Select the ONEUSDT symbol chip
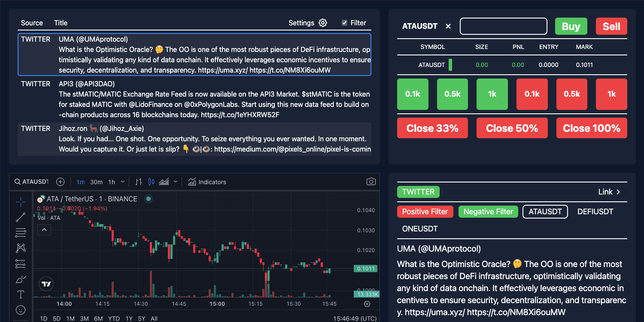This screenshot has width=644, height=322. tap(420, 229)
